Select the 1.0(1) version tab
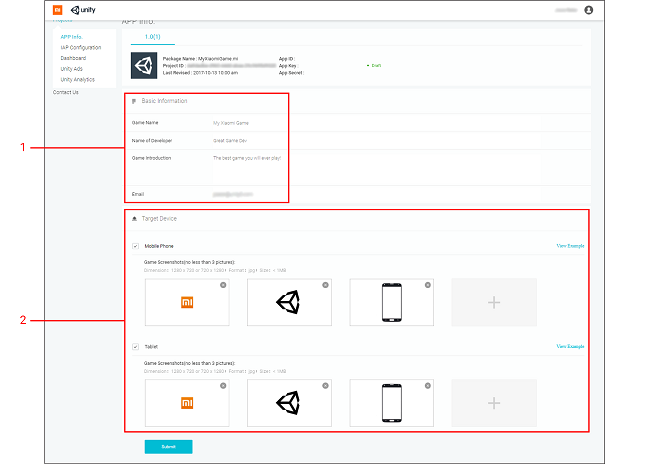 point(153,37)
